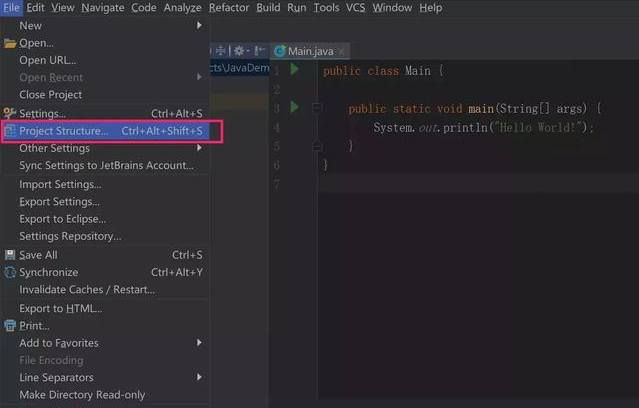Image resolution: width=639 pixels, height=408 pixels.
Task: Choose Invalidate Caches / Restart...
Action: [87, 290]
